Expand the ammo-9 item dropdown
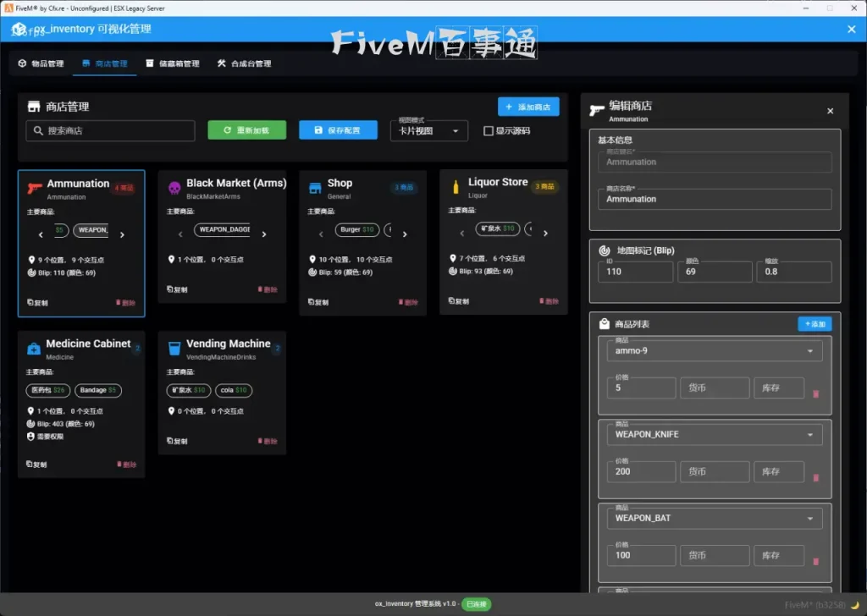The width and height of the screenshot is (867, 616). [809, 351]
